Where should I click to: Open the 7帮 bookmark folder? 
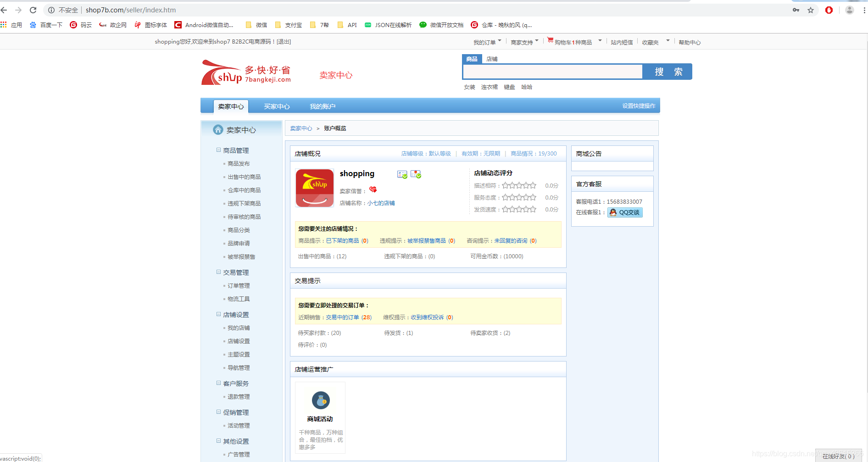[319, 25]
